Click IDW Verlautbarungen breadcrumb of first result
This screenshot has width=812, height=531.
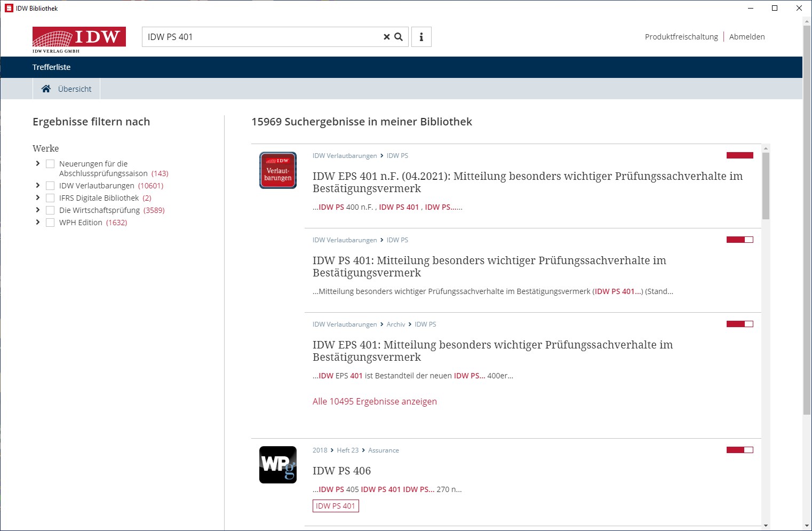pyautogui.click(x=345, y=156)
